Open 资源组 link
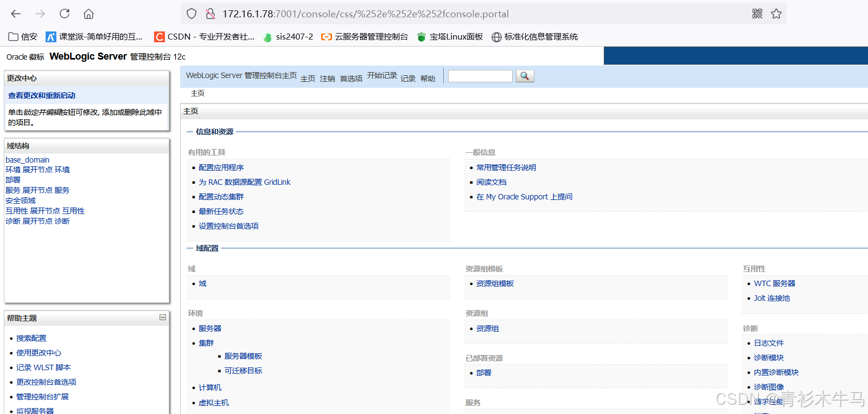 coord(488,328)
